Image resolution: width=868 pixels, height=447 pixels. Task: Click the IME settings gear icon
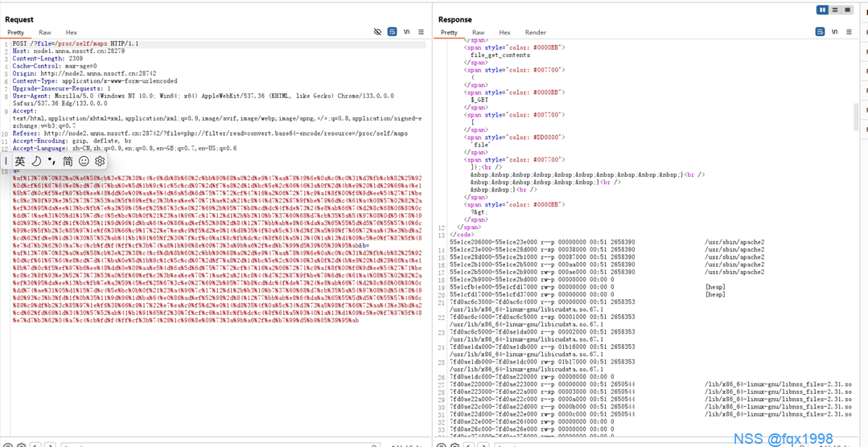tap(100, 162)
